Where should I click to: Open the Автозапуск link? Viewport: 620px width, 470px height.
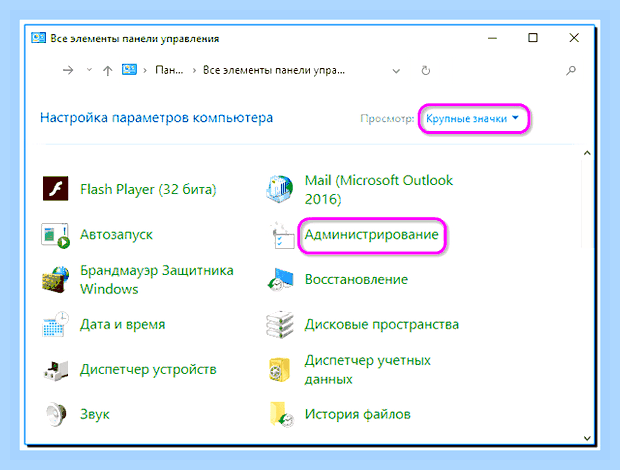click(x=116, y=234)
